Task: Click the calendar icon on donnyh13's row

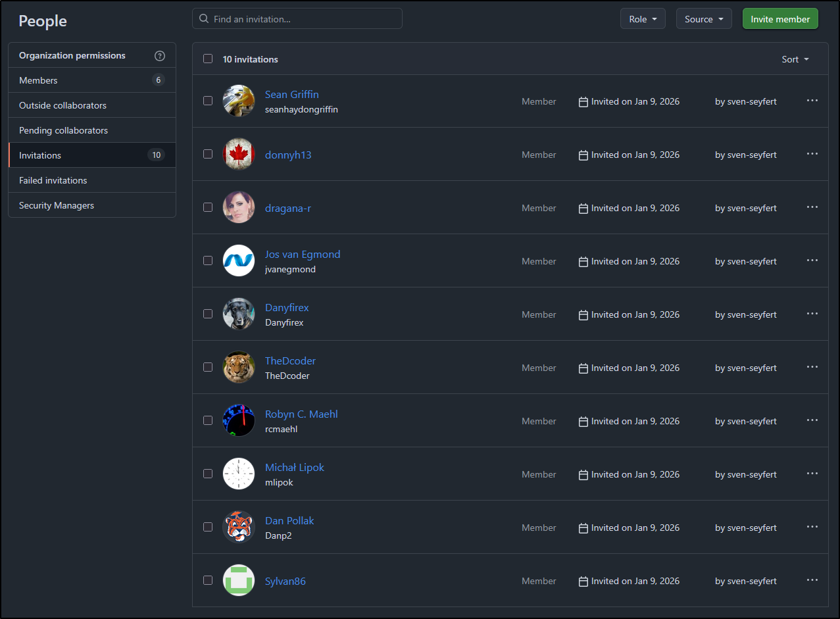Action: [x=583, y=154]
